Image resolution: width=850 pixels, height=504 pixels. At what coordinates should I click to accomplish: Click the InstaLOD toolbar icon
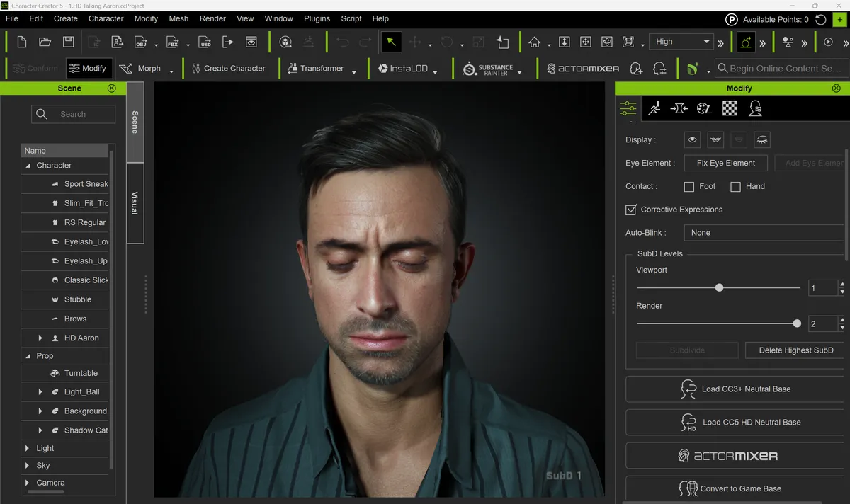[404, 69]
